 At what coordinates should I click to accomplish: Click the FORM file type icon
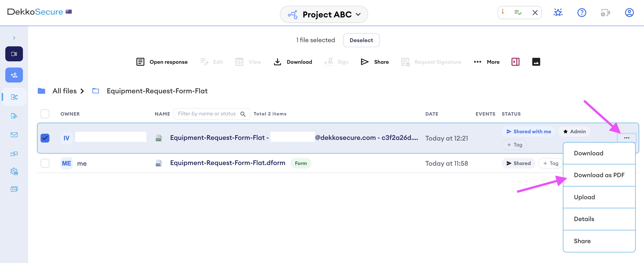tap(159, 163)
